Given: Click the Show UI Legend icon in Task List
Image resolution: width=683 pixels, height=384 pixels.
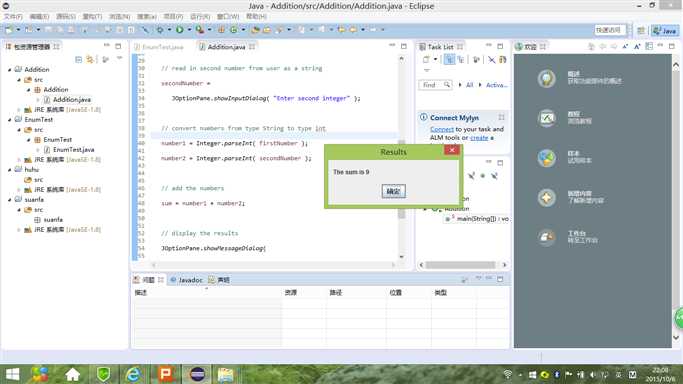Looking at the screenshot, I should point(503,59).
